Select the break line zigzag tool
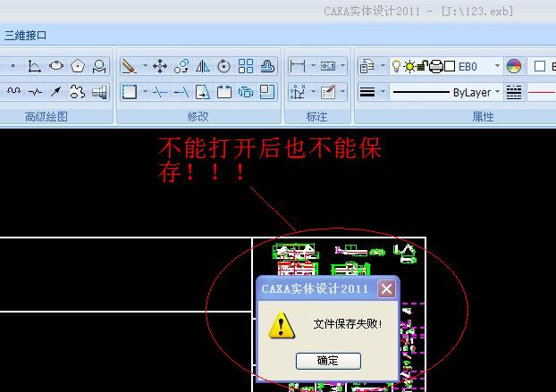The height and width of the screenshot is (392, 556). [35, 92]
